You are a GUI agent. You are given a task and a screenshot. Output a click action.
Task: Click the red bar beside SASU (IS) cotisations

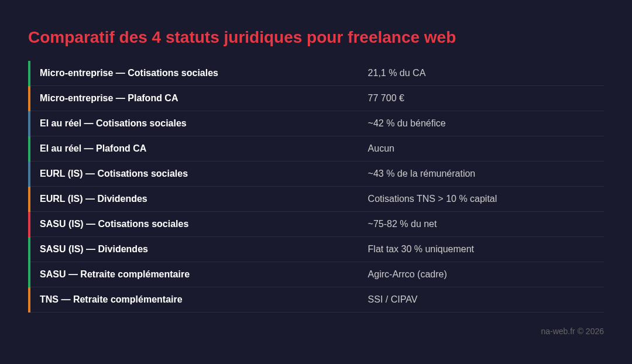click(x=30, y=224)
